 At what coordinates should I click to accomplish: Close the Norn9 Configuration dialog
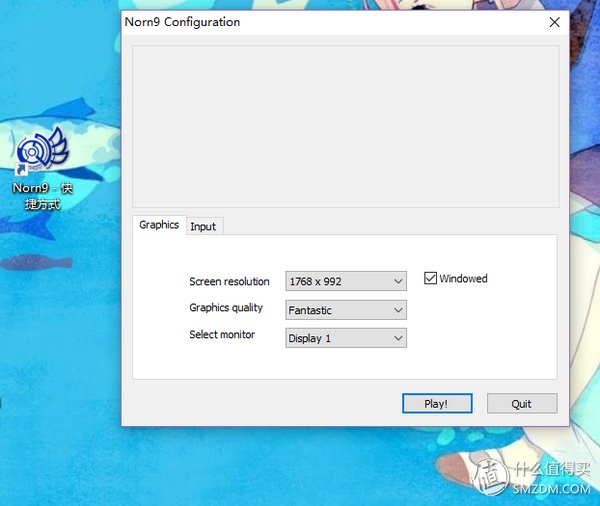554,22
